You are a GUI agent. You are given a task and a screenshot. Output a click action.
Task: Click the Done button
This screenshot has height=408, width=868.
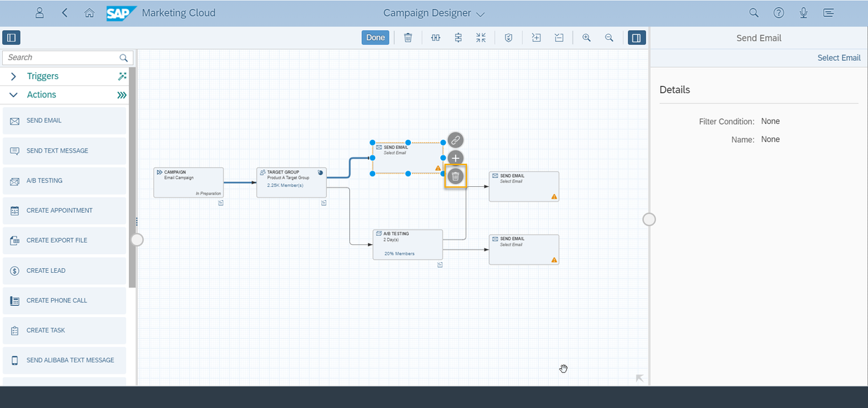click(x=375, y=38)
